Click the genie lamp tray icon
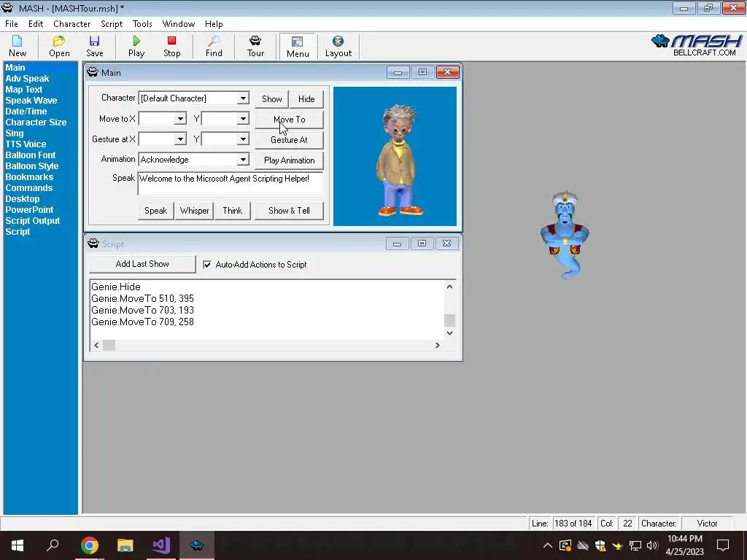The height and width of the screenshot is (560, 747). coord(617,545)
